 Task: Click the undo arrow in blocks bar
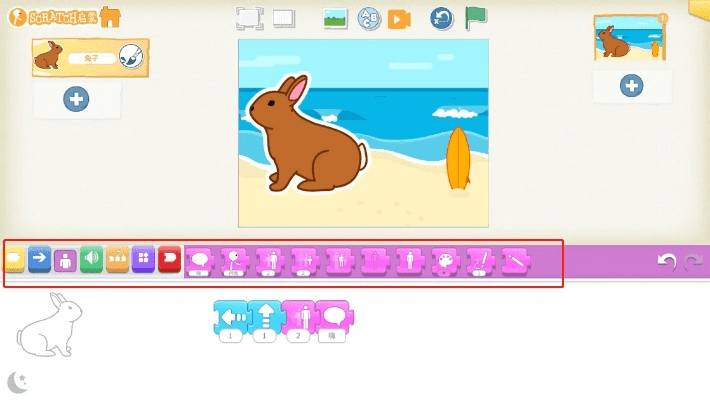point(666,261)
